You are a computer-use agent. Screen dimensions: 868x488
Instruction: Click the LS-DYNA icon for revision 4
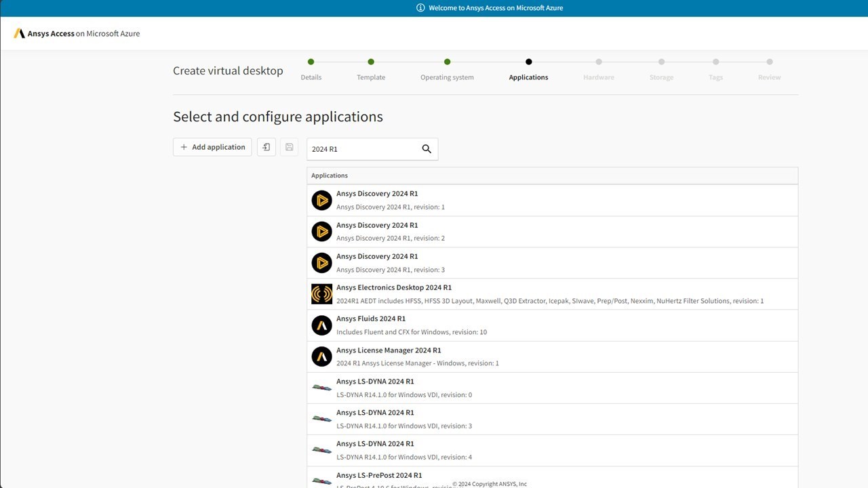click(321, 450)
